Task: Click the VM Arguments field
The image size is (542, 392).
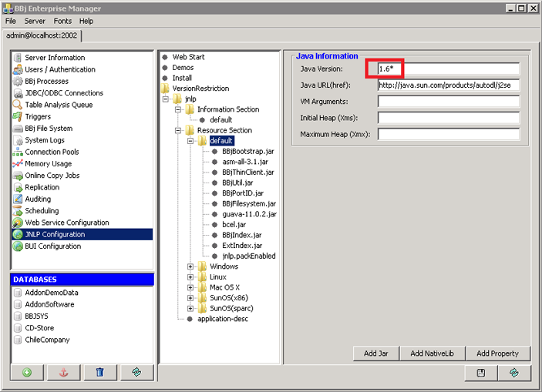Action: 449,102
